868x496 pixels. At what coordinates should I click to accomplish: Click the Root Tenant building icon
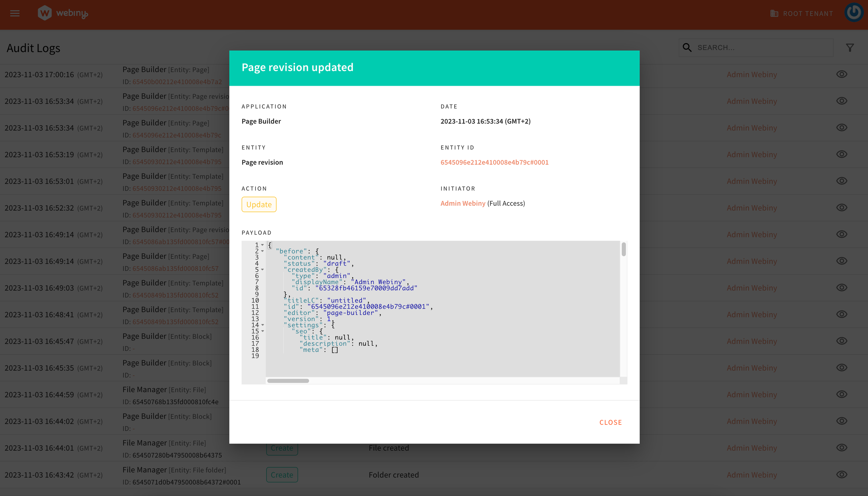point(774,14)
